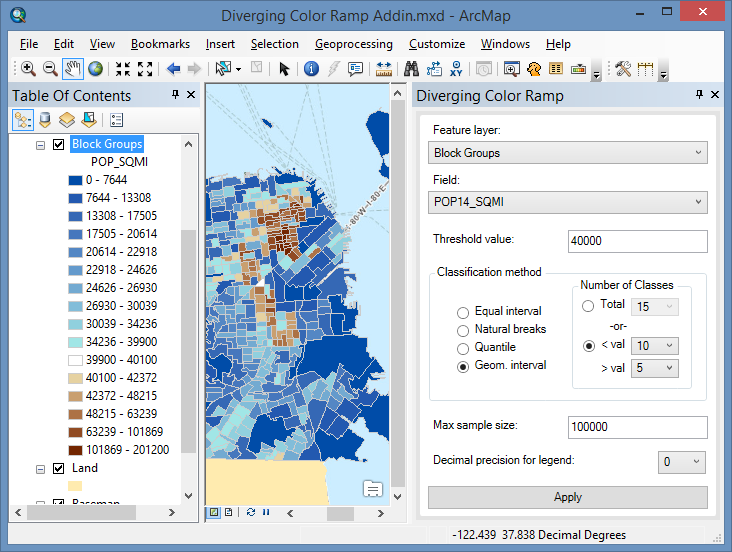Toggle visibility of Block Groups layer

(x=58, y=144)
